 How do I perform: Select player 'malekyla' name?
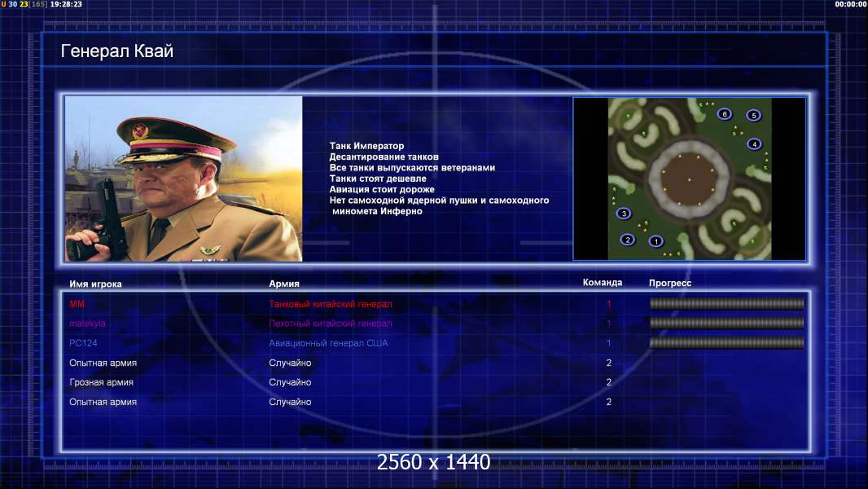[x=87, y=324]
